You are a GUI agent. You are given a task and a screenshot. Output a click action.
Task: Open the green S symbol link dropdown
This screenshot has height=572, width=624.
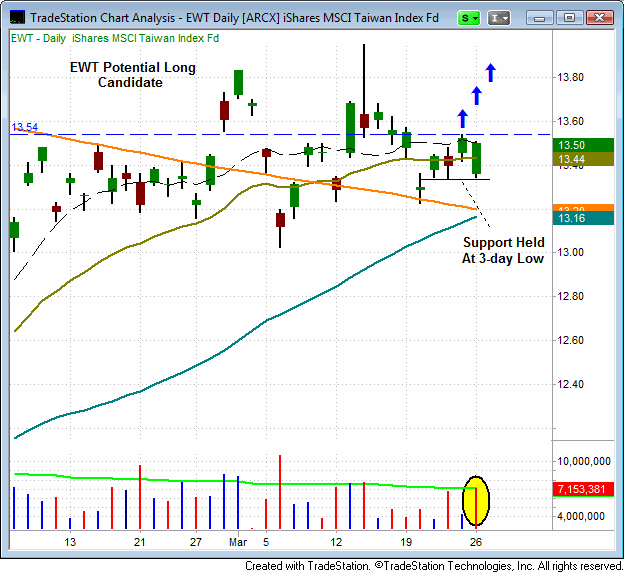tap(468, 18)
